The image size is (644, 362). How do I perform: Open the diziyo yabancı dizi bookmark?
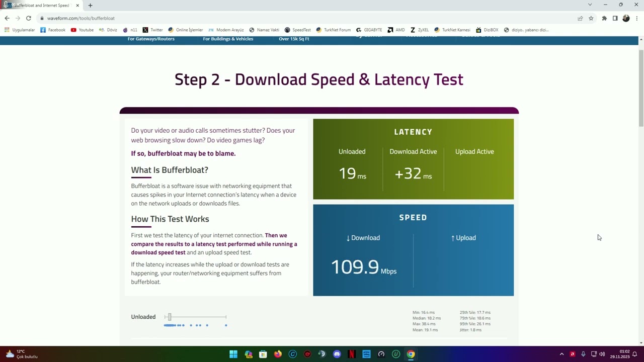pos(526,30)
